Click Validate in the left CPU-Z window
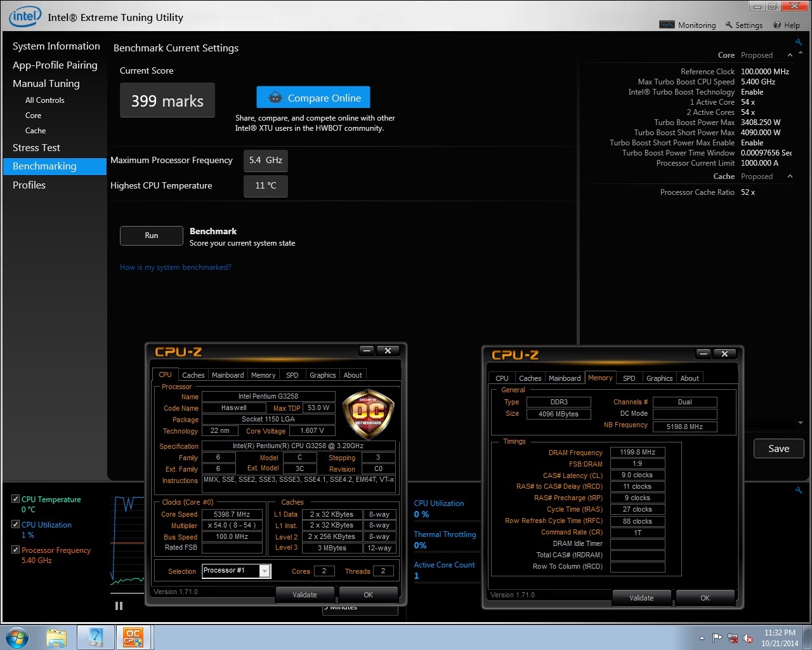The image size is (812, 650). pos(304,595)
